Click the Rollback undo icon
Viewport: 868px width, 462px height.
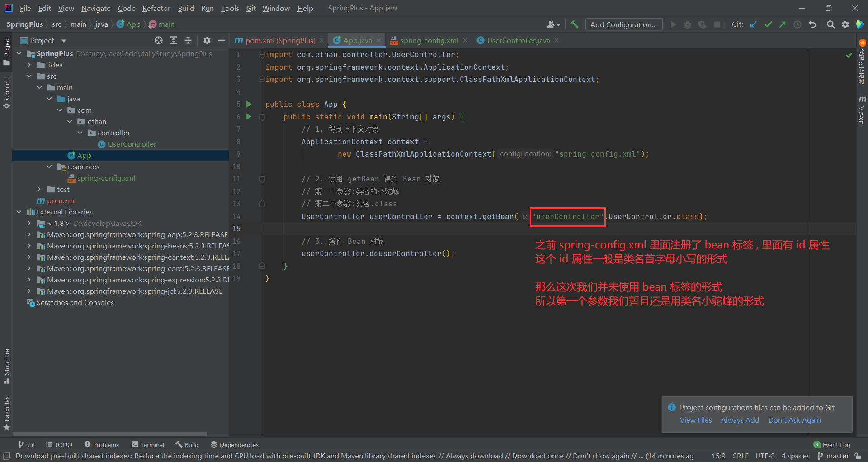click(812, 24)
